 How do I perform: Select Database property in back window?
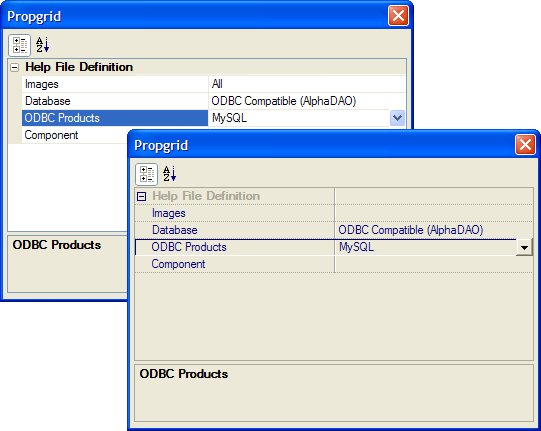(x=115, y=101)
